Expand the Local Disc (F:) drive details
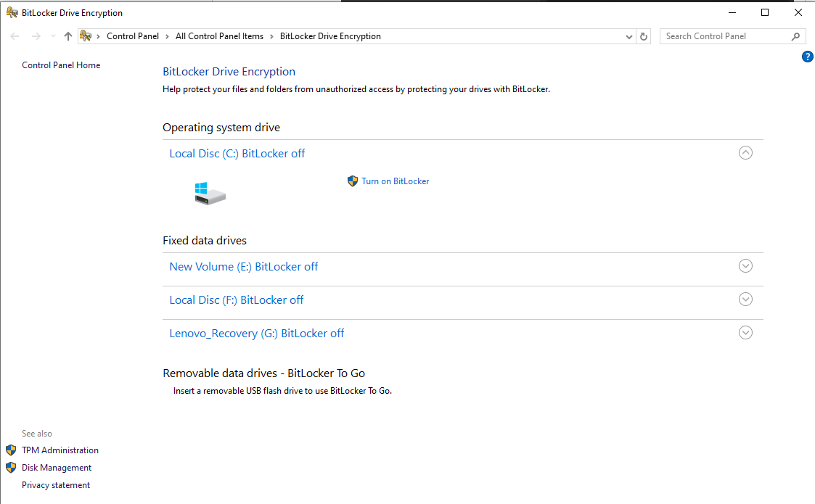 (x=745, y=299)
